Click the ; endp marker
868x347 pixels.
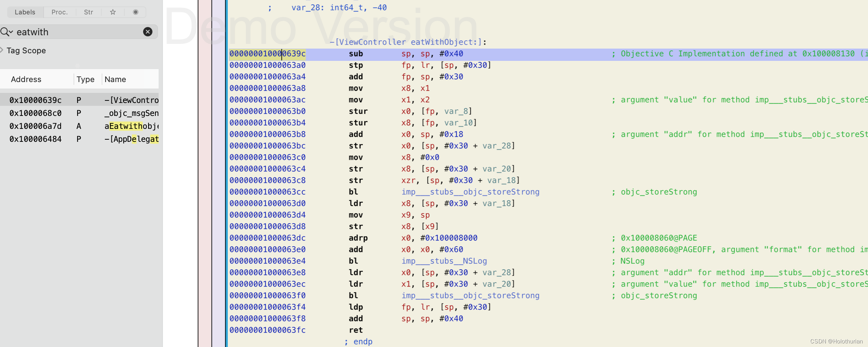pos(358,342)
